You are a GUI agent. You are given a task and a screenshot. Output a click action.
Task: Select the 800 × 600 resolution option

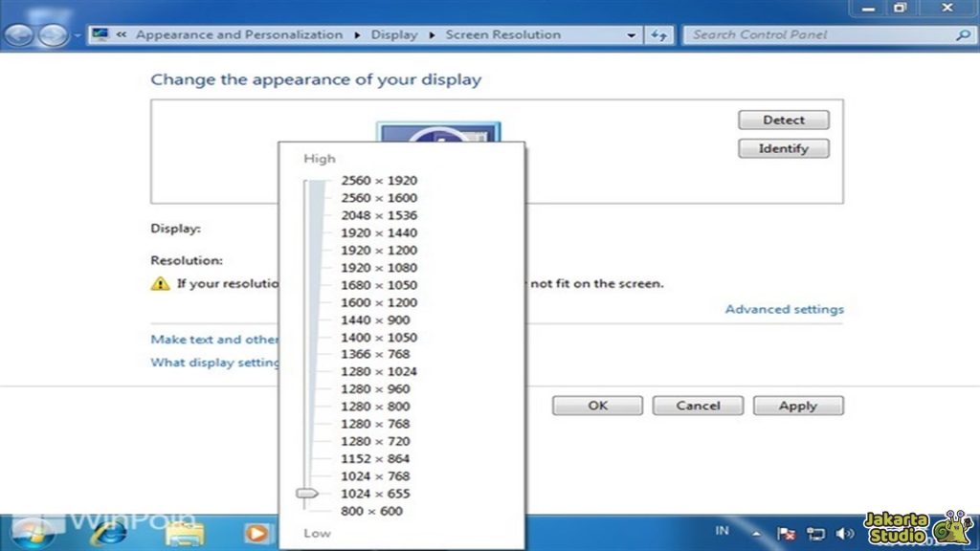point(373,511)
